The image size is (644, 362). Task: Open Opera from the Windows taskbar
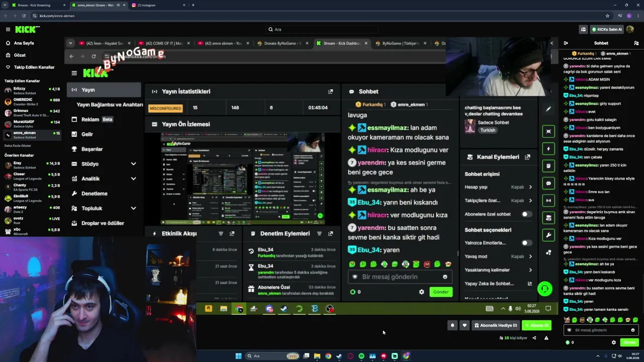click(x=350, y=356)
